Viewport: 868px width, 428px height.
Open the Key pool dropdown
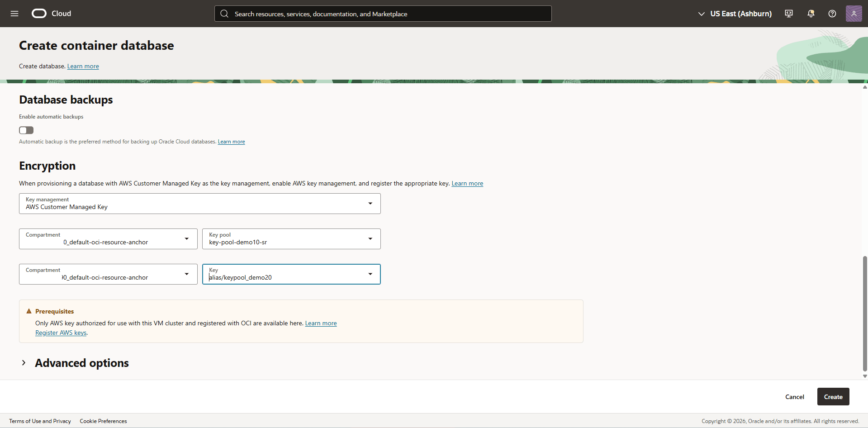pos(291,239)
